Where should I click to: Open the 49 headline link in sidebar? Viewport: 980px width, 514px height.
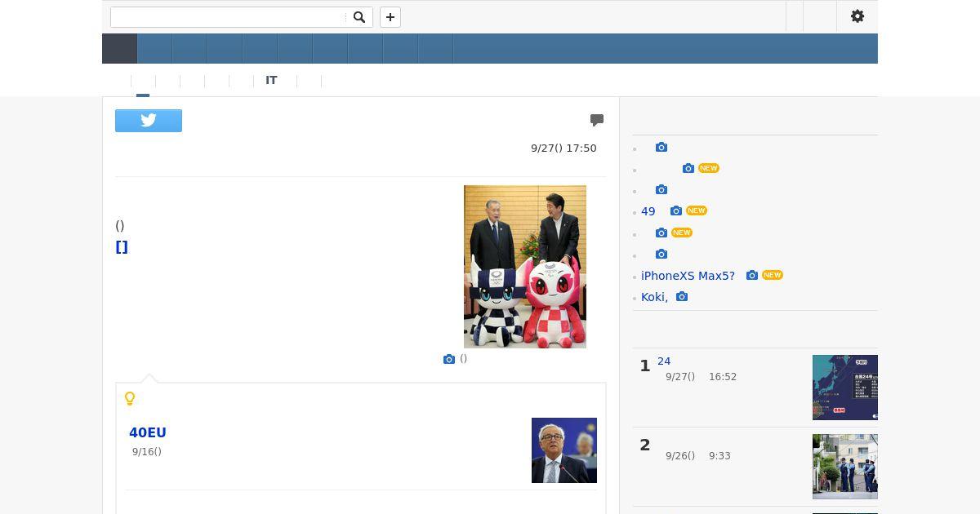tap(648, 211)
